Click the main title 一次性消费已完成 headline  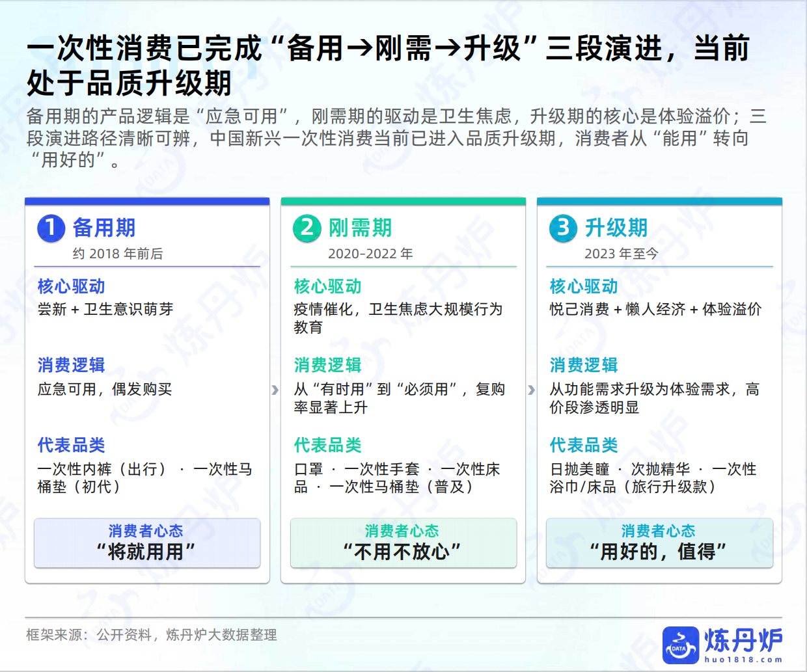(388, 65)
